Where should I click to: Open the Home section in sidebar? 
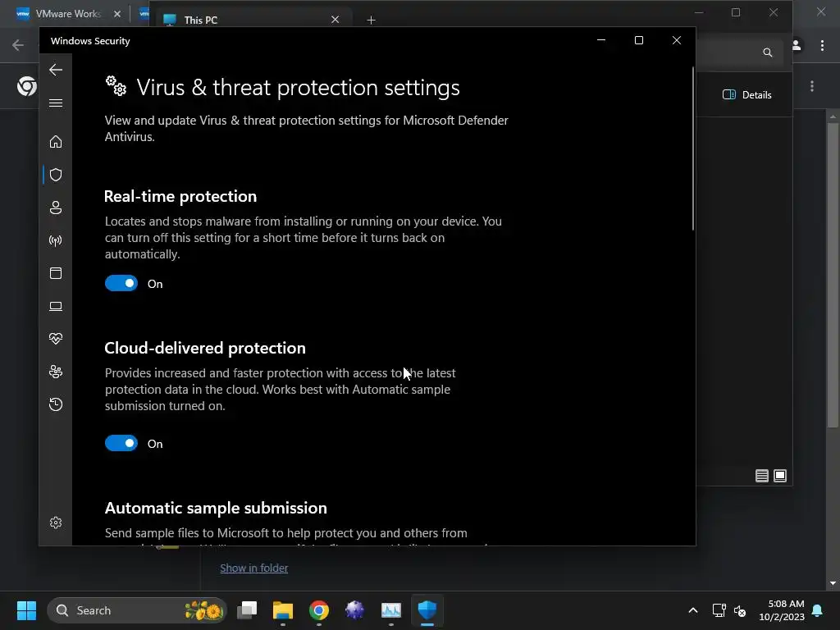point(56,141)
